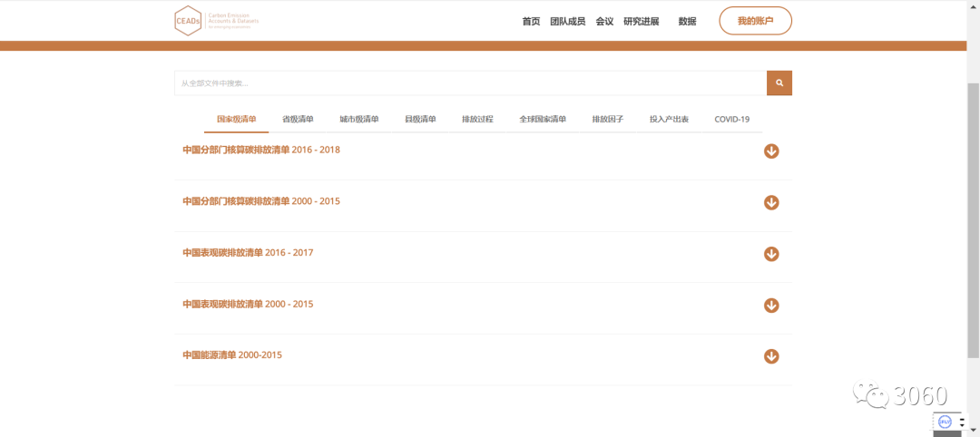Open 中国分部门核算碳排放清单 2000 - 2015 title
The height and width of the screenshot is (437, 980).
point(261,201)
